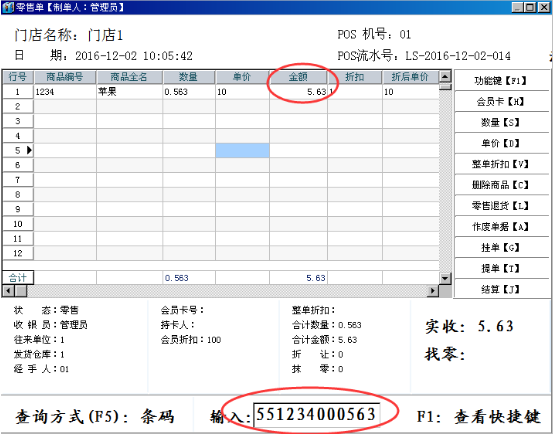The height and width of the screenshot is (434, 553).
Task: Close the 零售单 window
Action: coord(544,7)
